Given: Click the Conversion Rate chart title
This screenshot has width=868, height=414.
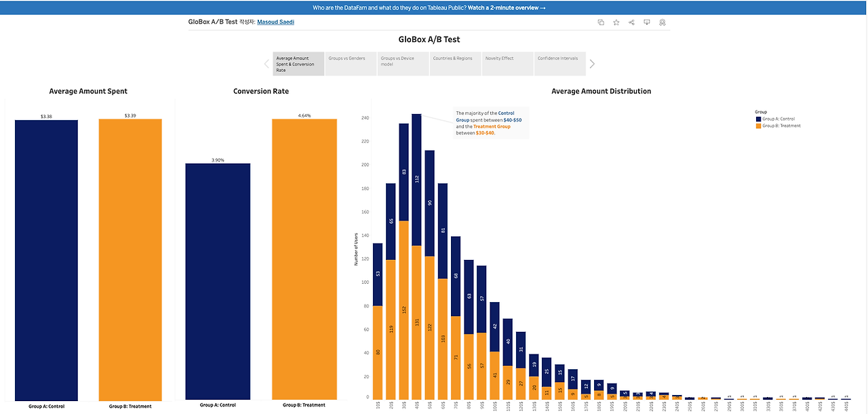Looking at the screenshot, I should [261, 91].
